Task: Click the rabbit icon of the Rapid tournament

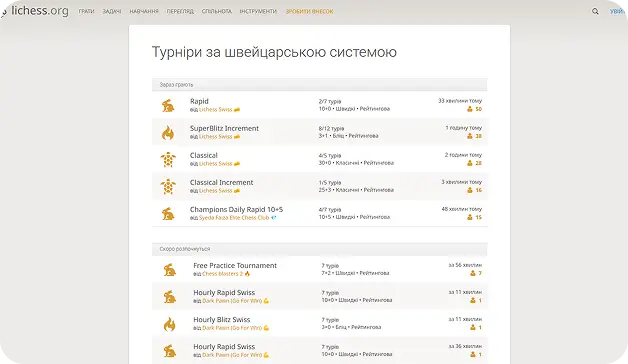Action: [168, 105]
